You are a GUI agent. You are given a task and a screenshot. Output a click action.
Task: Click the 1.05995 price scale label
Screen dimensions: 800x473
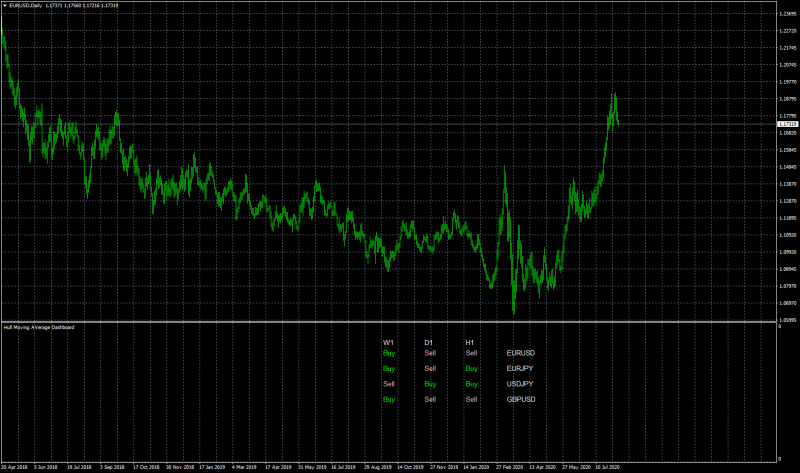(788, 320)
